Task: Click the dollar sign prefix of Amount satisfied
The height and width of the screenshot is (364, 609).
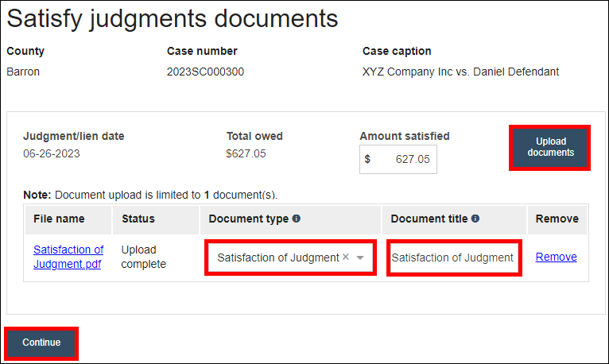Action: pos(367,159)
